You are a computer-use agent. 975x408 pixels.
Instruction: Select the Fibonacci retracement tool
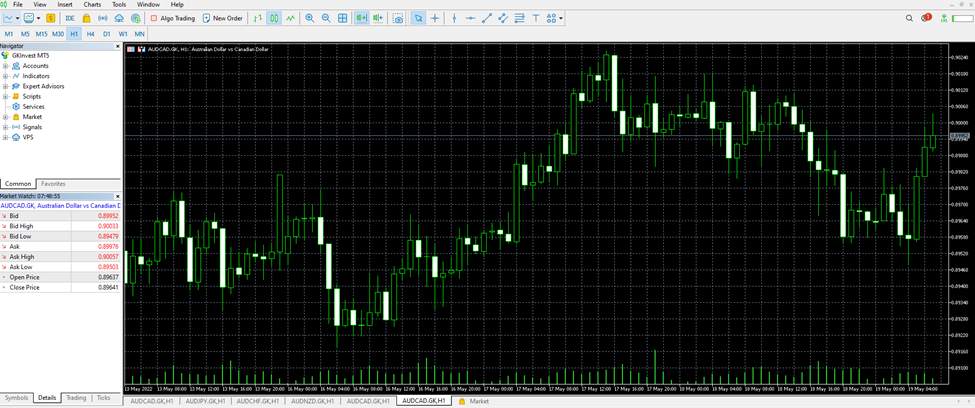tap(519, 18)
